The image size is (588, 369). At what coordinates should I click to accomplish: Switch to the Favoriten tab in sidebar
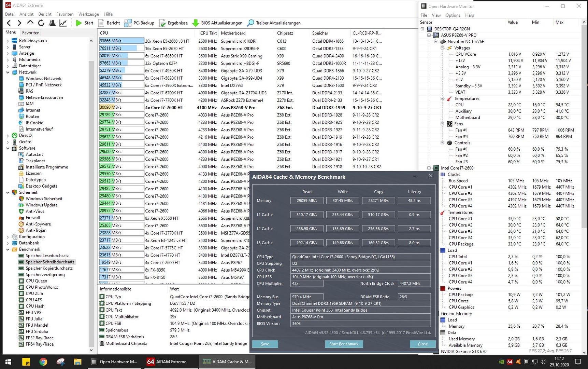[x=31, y=33]
